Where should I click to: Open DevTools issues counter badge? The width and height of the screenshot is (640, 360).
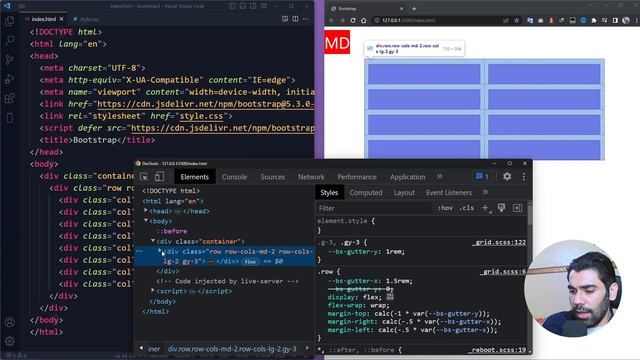tap(482, 177)
